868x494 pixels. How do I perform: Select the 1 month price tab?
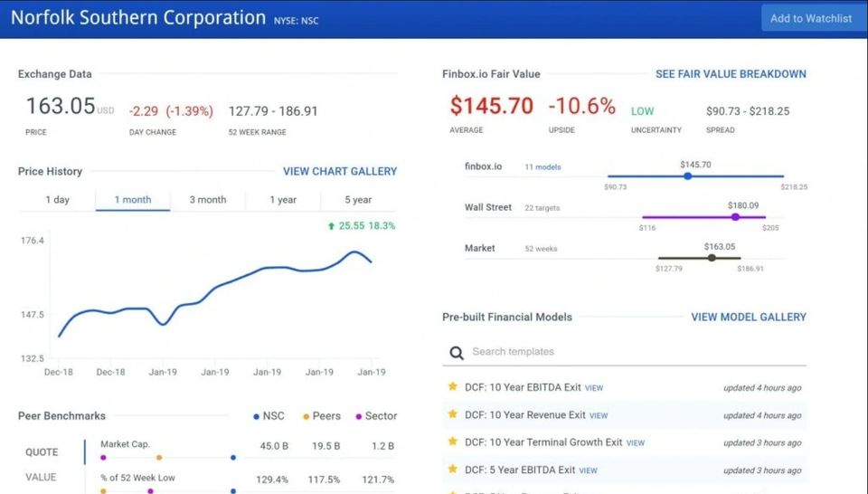[x=133, y=200]
